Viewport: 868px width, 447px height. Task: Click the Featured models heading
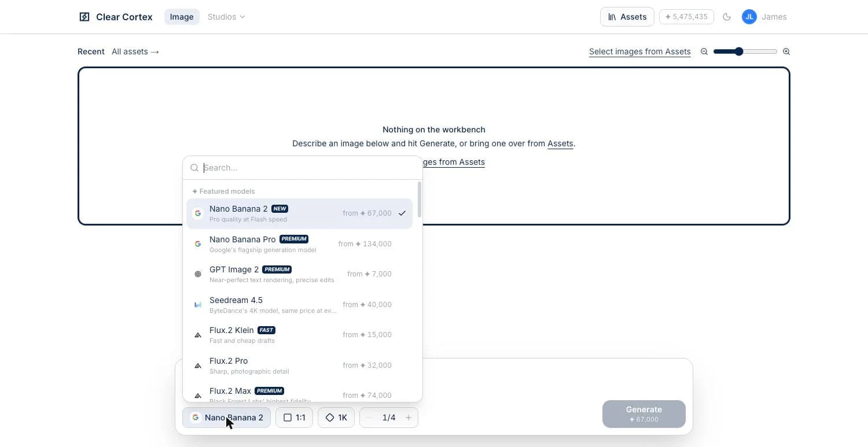click(x=223, y=191)
